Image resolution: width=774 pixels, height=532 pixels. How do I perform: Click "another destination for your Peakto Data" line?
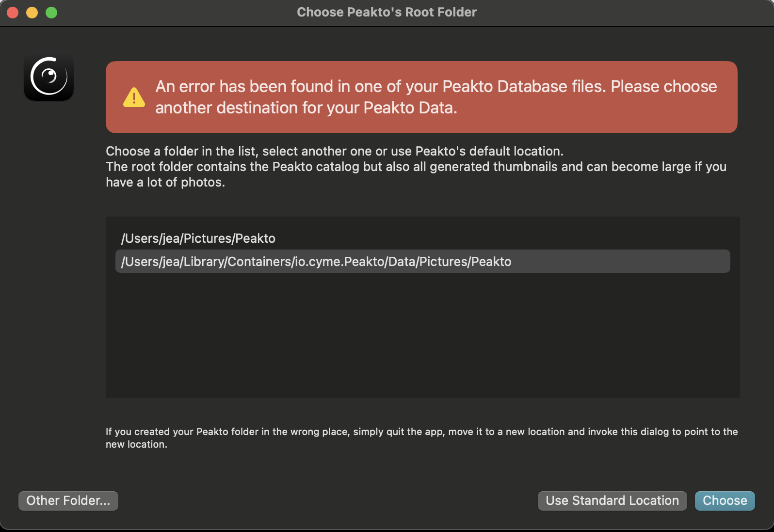click(x=306, y=108)
